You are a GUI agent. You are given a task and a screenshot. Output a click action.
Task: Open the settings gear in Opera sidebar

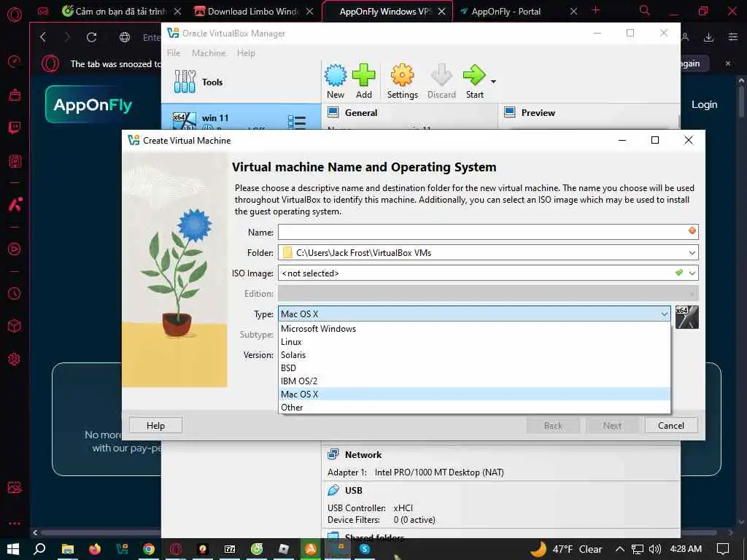tap(15, 359)
